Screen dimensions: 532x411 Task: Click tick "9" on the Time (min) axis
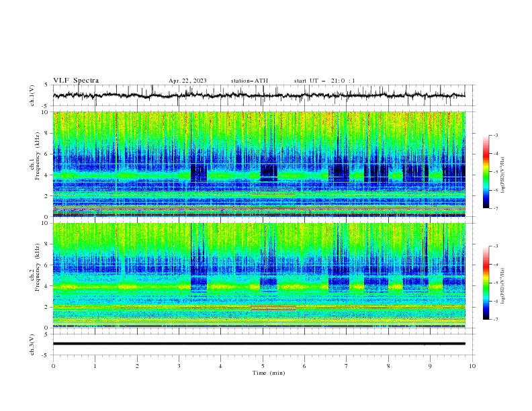pyautogui.click(x=430, y=366)
